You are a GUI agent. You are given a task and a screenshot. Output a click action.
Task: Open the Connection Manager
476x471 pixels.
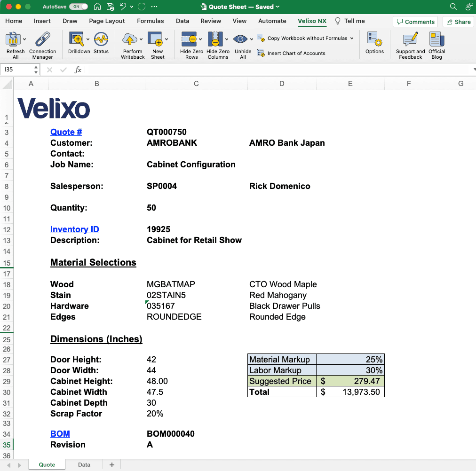(x=42, y=39)
